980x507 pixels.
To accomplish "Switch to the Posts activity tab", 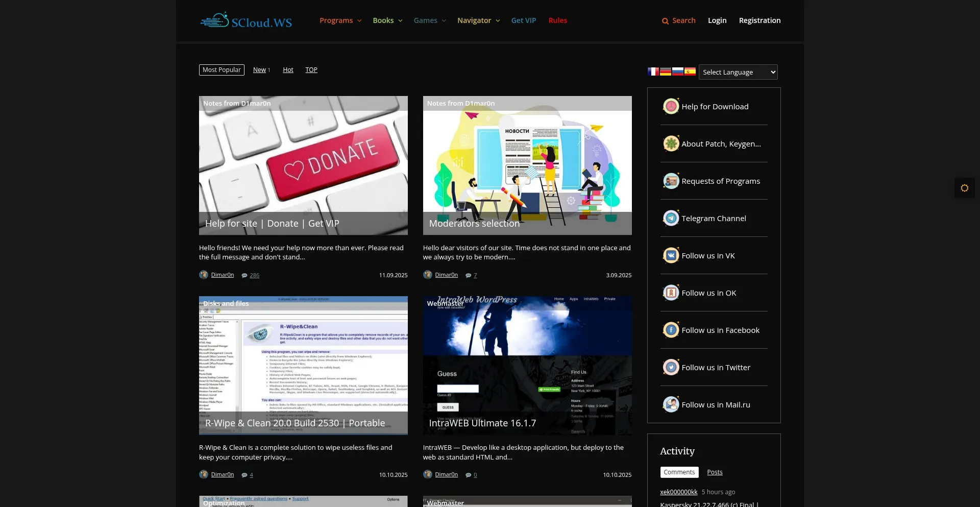I will click(x=715, y=472).
